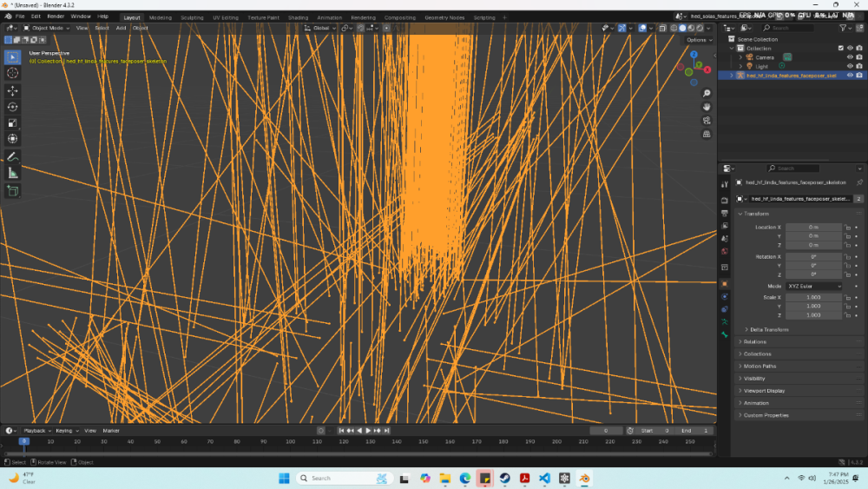Select the Cursor tool
The width and height of the screenshot is (868, 489).
tap(13, 73)
